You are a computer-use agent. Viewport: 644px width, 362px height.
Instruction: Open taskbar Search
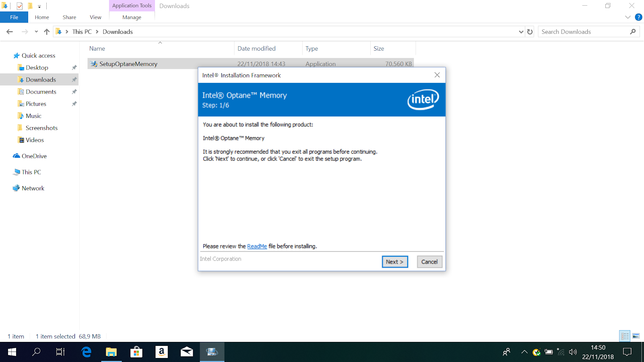coord(36,352)
